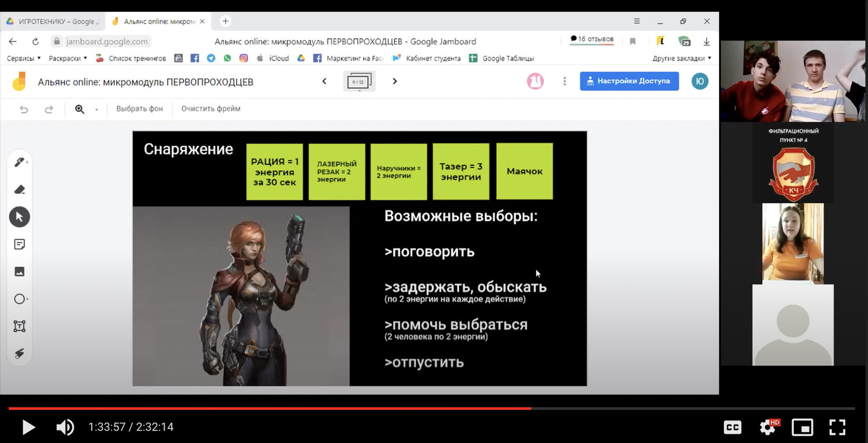Select the Наручники = 2 энергии note
868x443 pixels.
[399, 171]
